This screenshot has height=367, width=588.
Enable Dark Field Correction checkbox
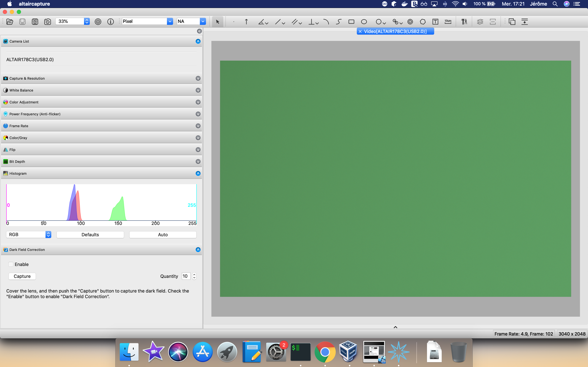pyautogui.click(x=11, y=264)
